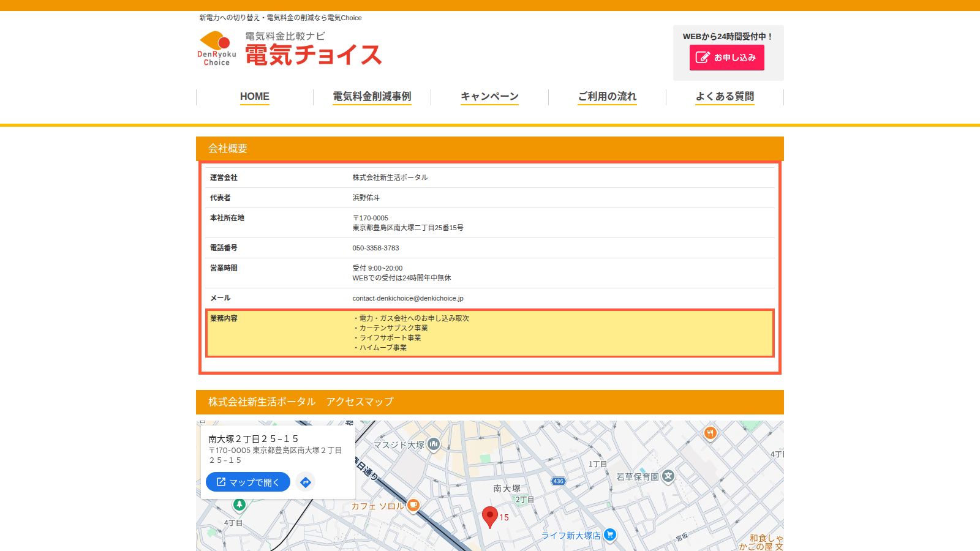Click the ライフサポート事業 line
The height and width of the screenshot is (551, 980).
(x=387, y=338)
